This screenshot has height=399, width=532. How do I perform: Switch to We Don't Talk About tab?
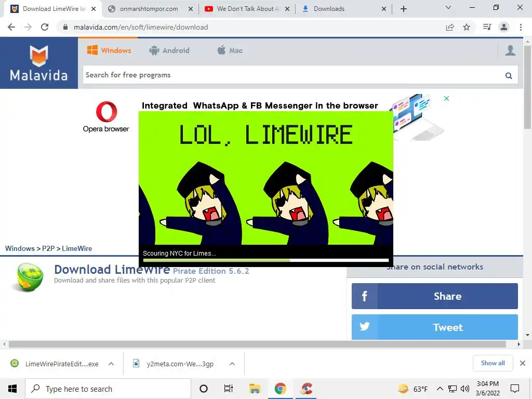click(248, 9)
